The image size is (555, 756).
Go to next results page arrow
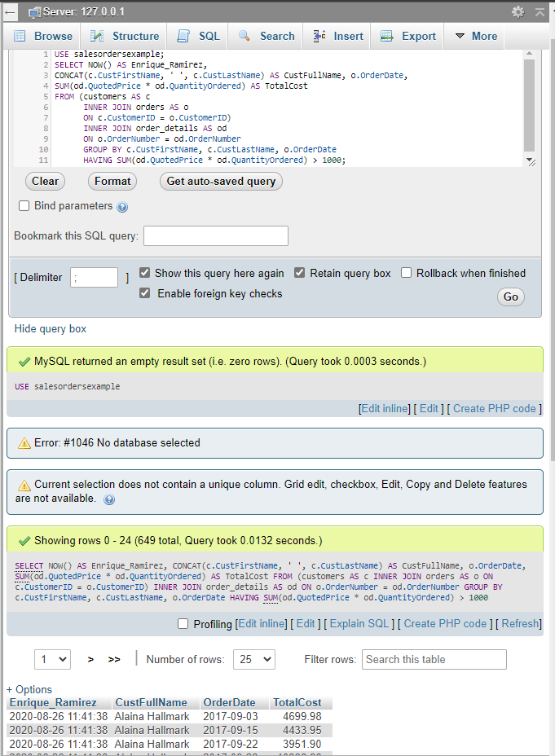[90, 660]
